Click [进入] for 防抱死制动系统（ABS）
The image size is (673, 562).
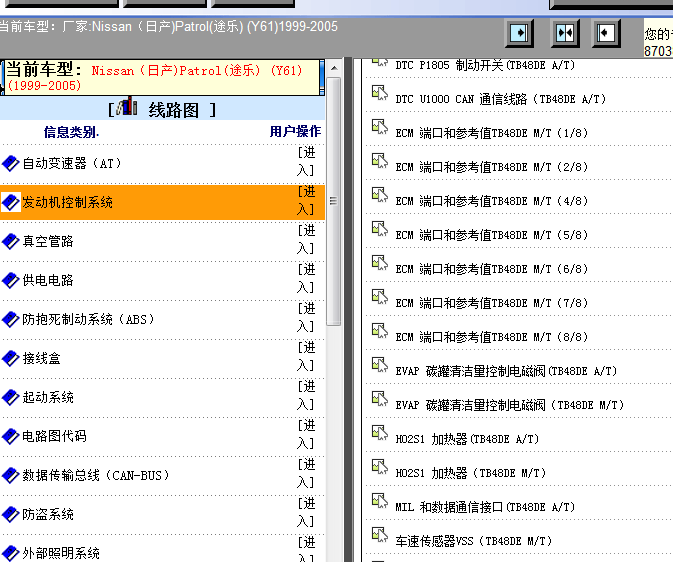306,318
